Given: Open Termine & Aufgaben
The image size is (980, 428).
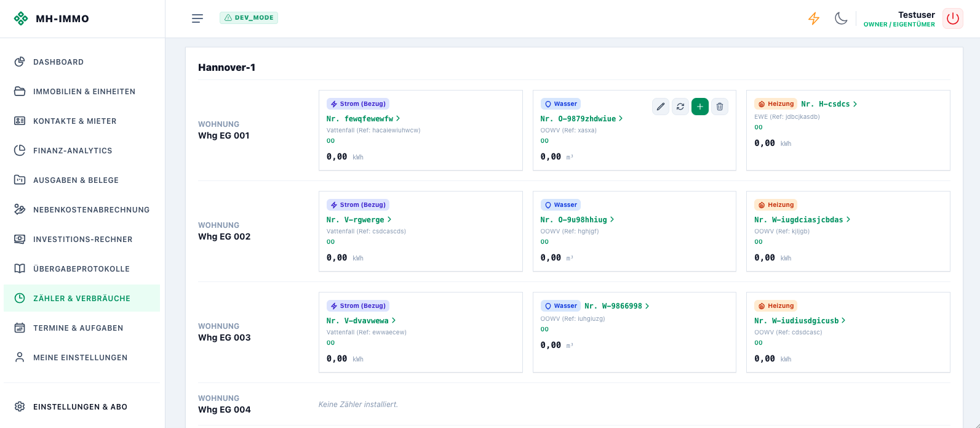Looking at the screenshot, I should (x=82, y=328).
